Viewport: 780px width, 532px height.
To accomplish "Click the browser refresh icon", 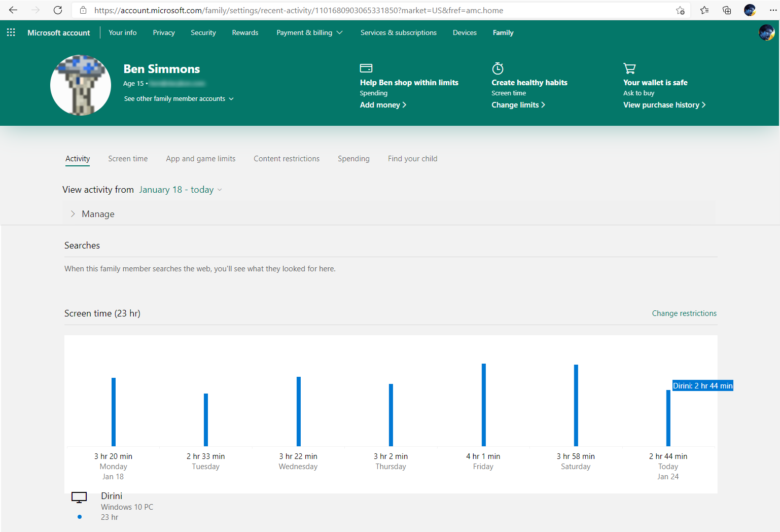I will (x=58, y=10).
